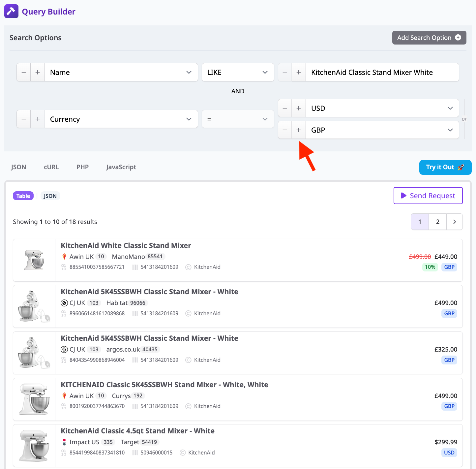This screenshot has width=476, height=469.
Task: Click the Query Builder hammer logo icon
Action: pyautogui.click(x=11, y=11)
